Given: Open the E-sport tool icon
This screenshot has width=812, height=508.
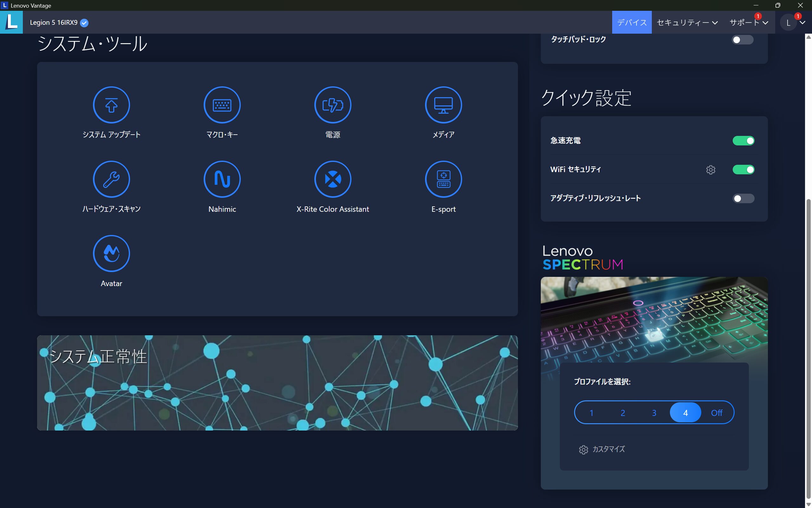Looking at the screenshot, I should tap(443, 179).
